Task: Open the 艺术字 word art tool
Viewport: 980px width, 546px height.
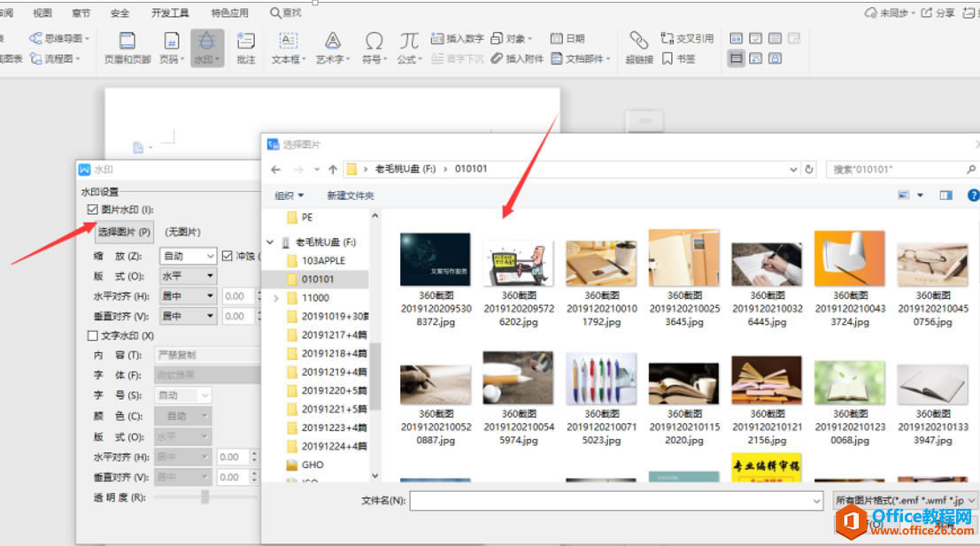Action: pyautogui.click(x=333, y=48)
